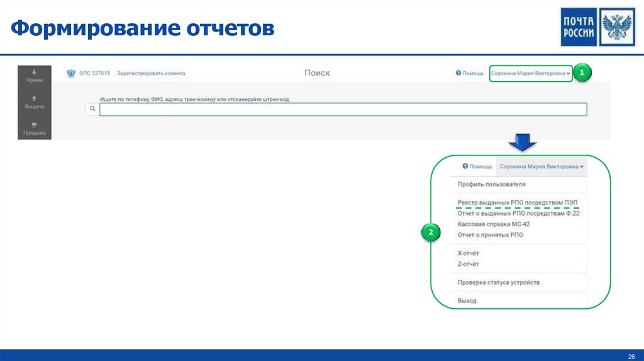Generate the X-отчёт
Viewport: 644px width, 361px height.
468,253
